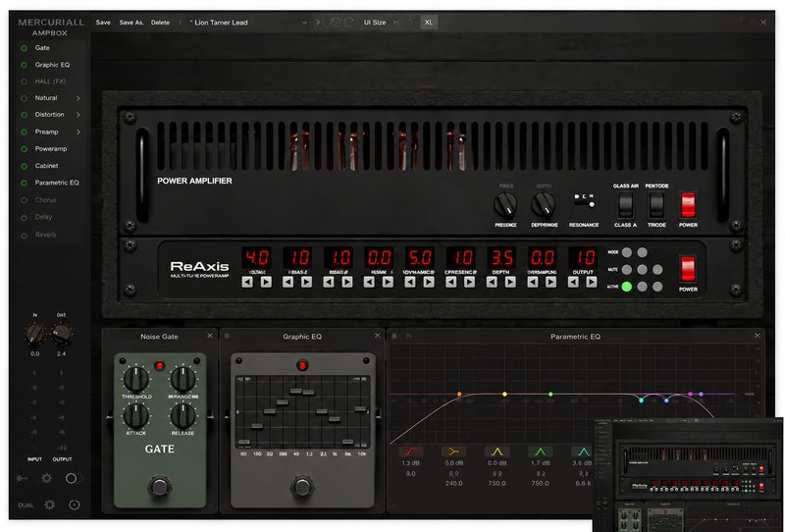Toggle the Cabinet module power icon
The height and width of the screenshot is (532, 785).
[x=24, y=166]
